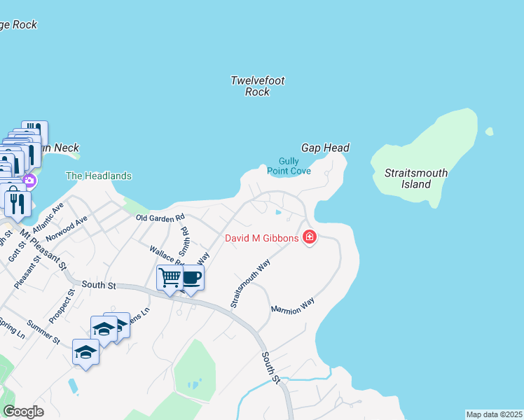Click the Map data ©2025 attribution
This screenshot has width=524, height=420.
click(495, 414)
